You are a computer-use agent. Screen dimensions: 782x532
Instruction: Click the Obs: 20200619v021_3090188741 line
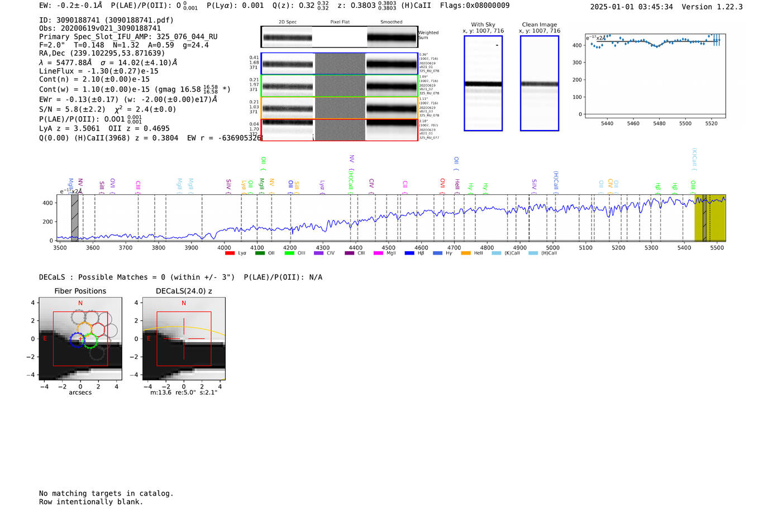click(x=100, y=28)
